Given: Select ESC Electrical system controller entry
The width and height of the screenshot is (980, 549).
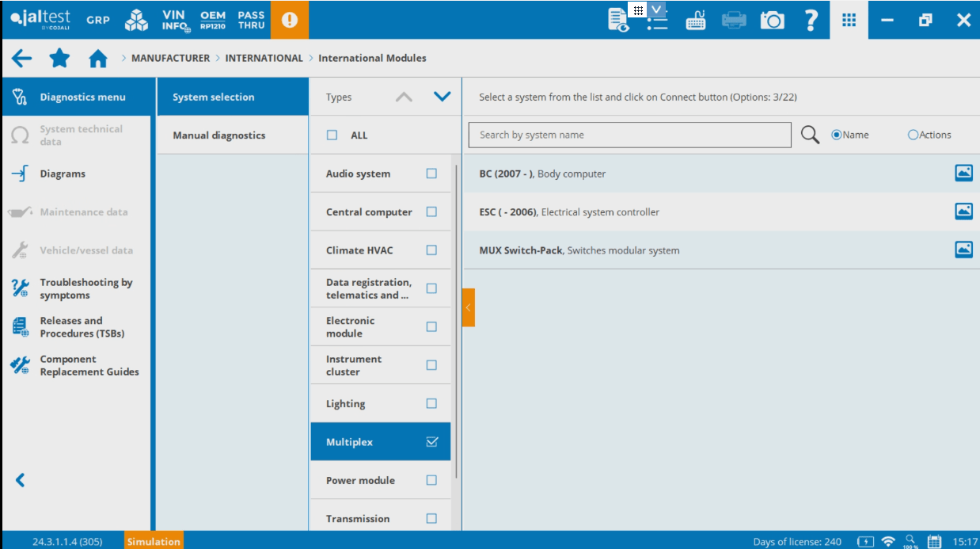Looking at the screenshot, I should [x=569, y=212].
